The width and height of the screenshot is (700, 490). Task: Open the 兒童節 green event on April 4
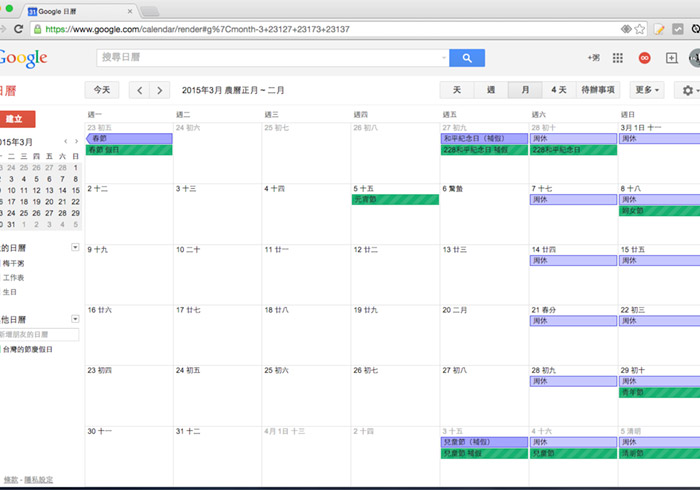coord(573,453)
